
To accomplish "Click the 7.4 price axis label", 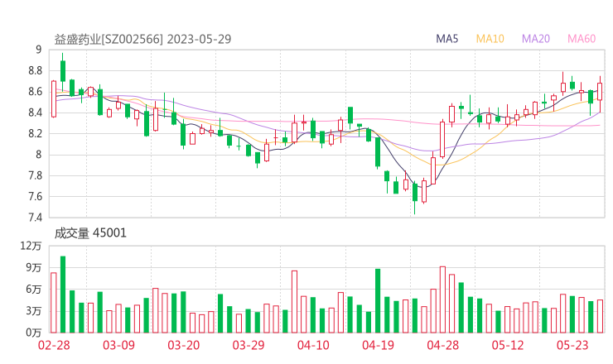I will 35,217.
